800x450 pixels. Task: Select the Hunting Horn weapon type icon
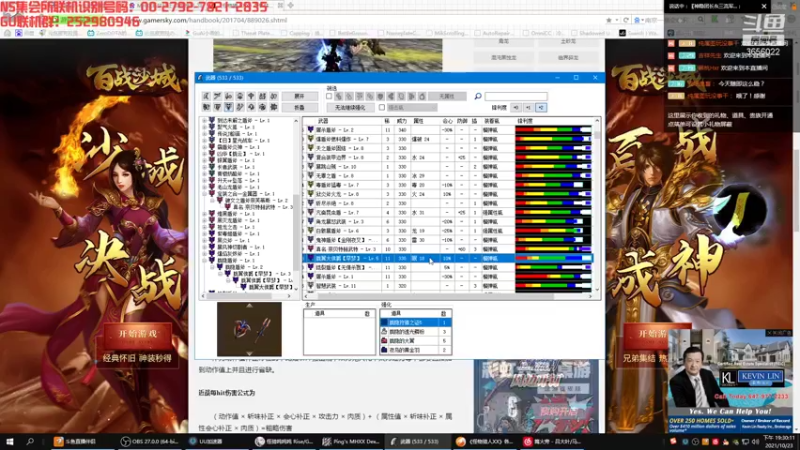(x=262, y=96)
